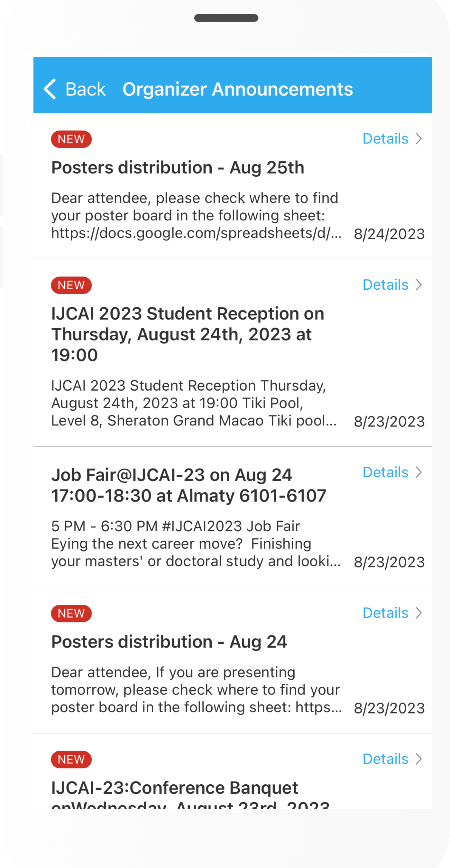Tap the Back arrow chevron icon

pyautogui.click(x=50, y=89)
